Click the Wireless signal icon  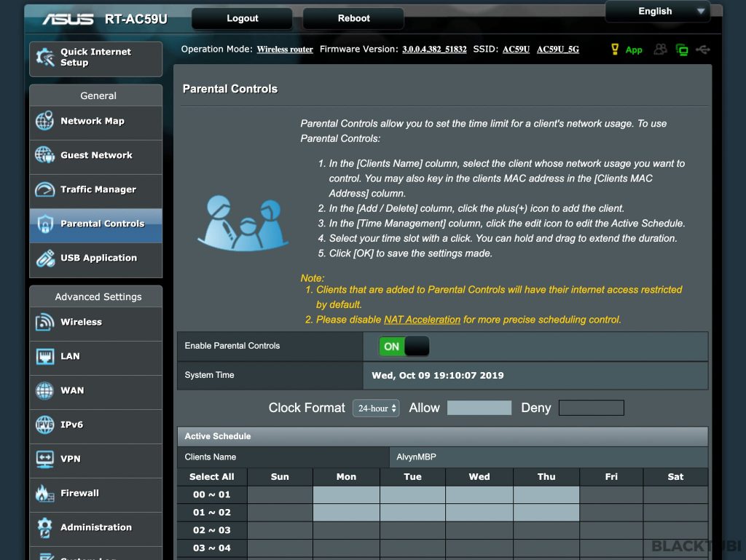(x=44, y=322)
